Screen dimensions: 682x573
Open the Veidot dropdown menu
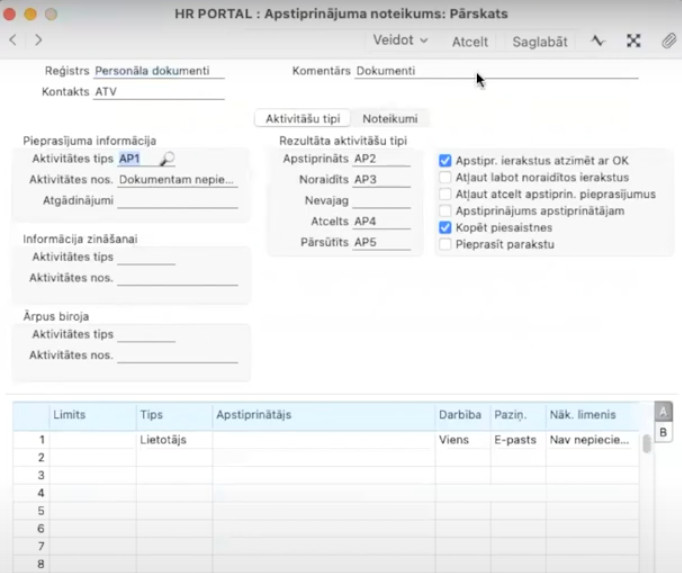click(x=400, y=41)
